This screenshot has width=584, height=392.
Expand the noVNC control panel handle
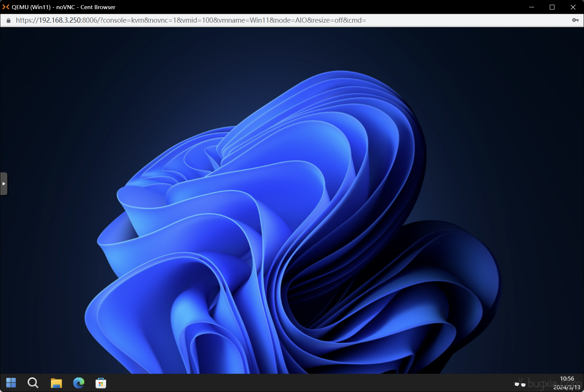[4, 183]
